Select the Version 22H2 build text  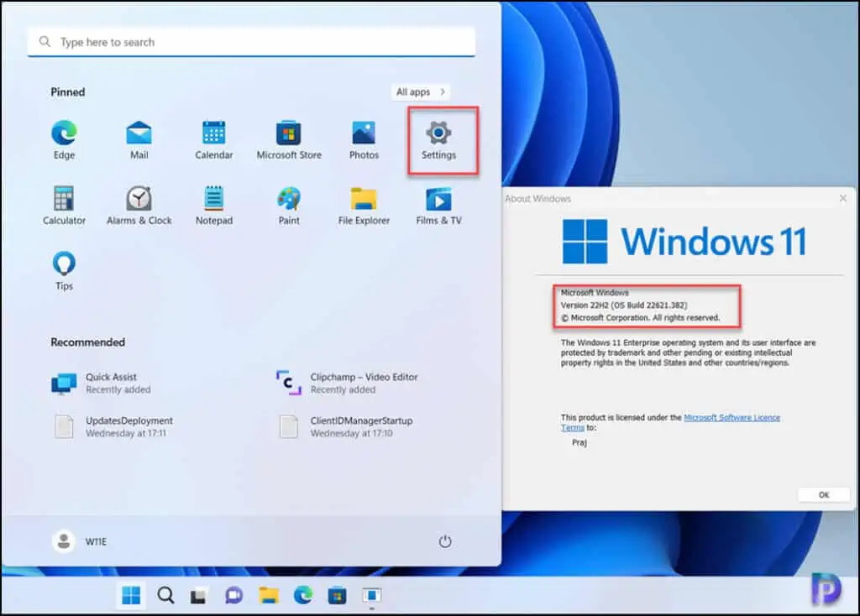[624, 305]
